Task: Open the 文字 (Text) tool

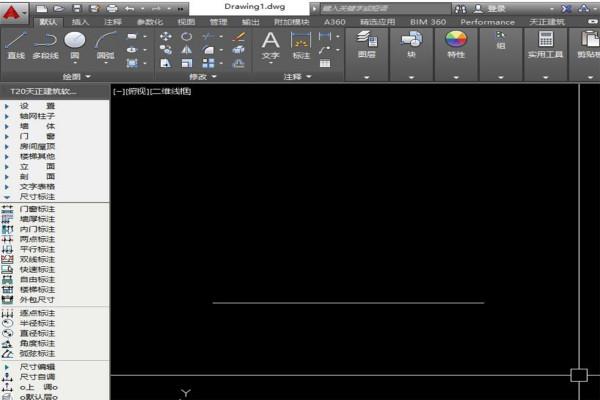Action: click(270, 42)
